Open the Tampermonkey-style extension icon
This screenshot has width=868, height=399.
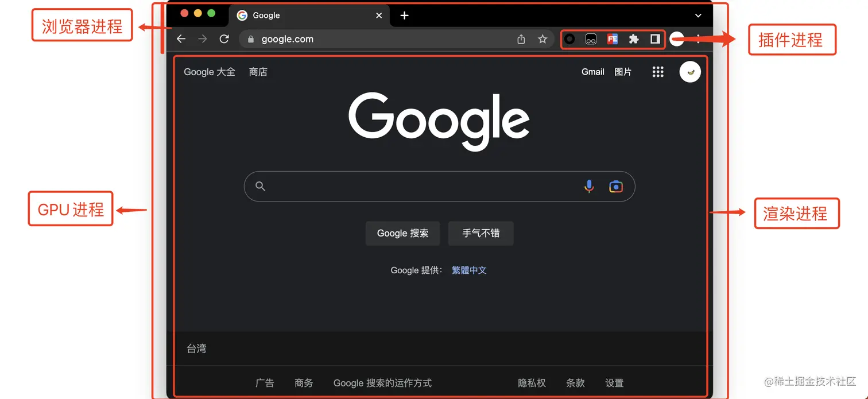(x=591, y=39)
